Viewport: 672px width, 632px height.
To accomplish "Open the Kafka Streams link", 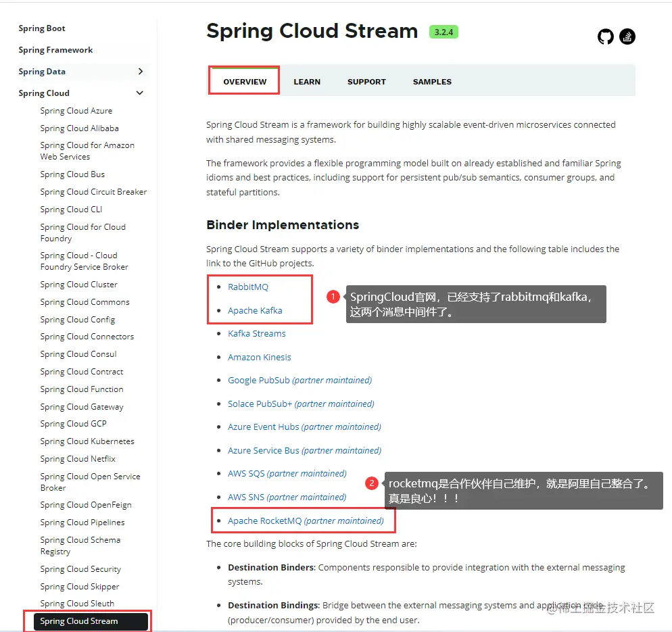I will (x=257, y=334).
